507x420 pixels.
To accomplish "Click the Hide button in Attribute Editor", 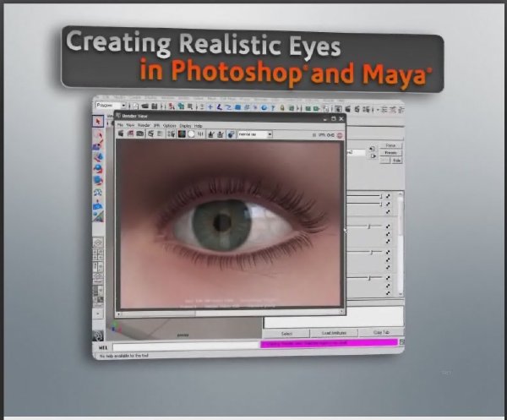I will point(397,161).
